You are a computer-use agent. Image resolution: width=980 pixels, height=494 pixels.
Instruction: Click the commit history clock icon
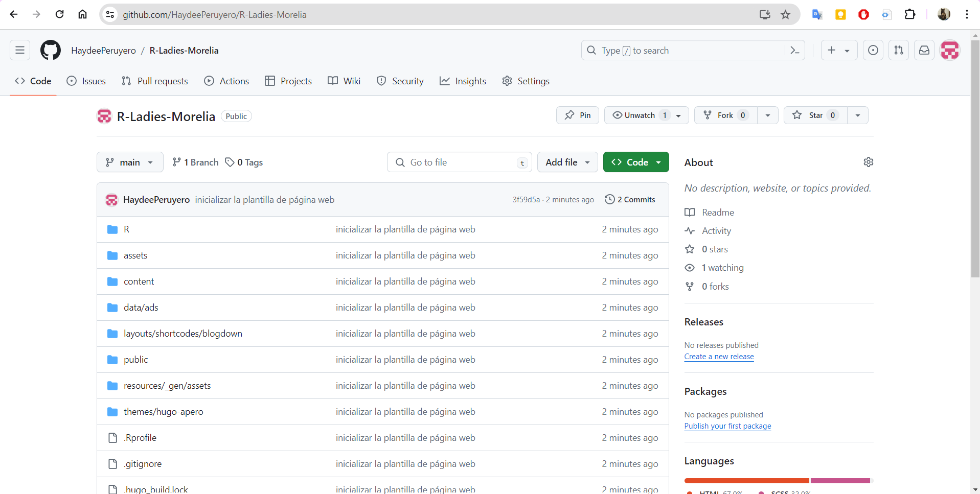pyautogui.click(x=609, y=199)
